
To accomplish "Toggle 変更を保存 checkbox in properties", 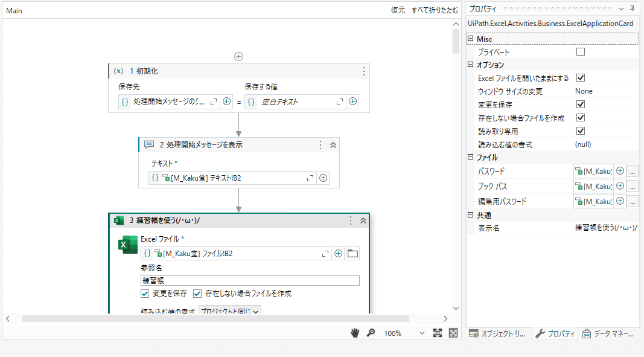I will coord(581,105).
